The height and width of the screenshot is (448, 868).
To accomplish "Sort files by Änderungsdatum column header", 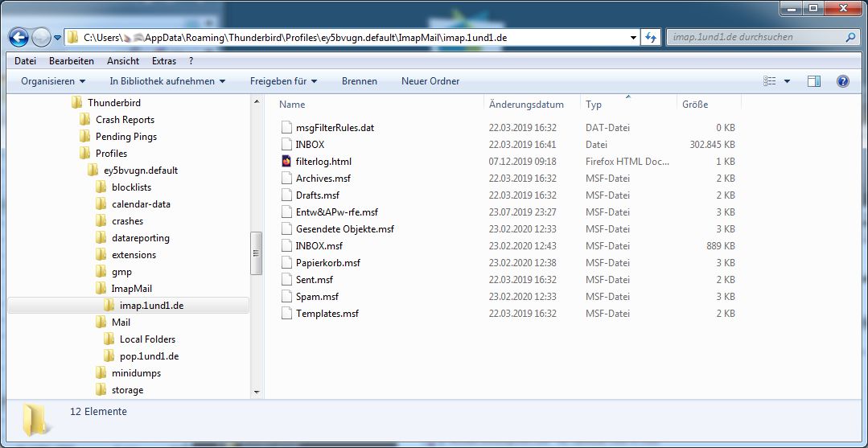I will point(526,105).
